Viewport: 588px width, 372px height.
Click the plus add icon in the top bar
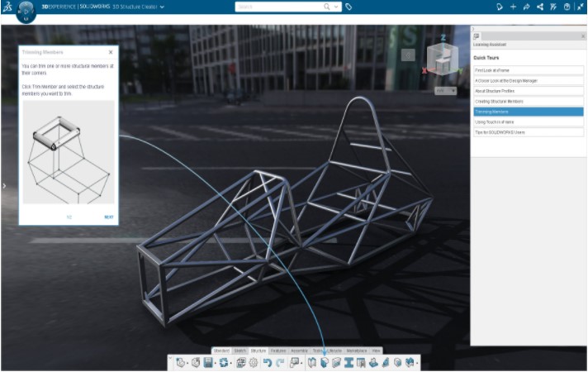click(513, 7)
